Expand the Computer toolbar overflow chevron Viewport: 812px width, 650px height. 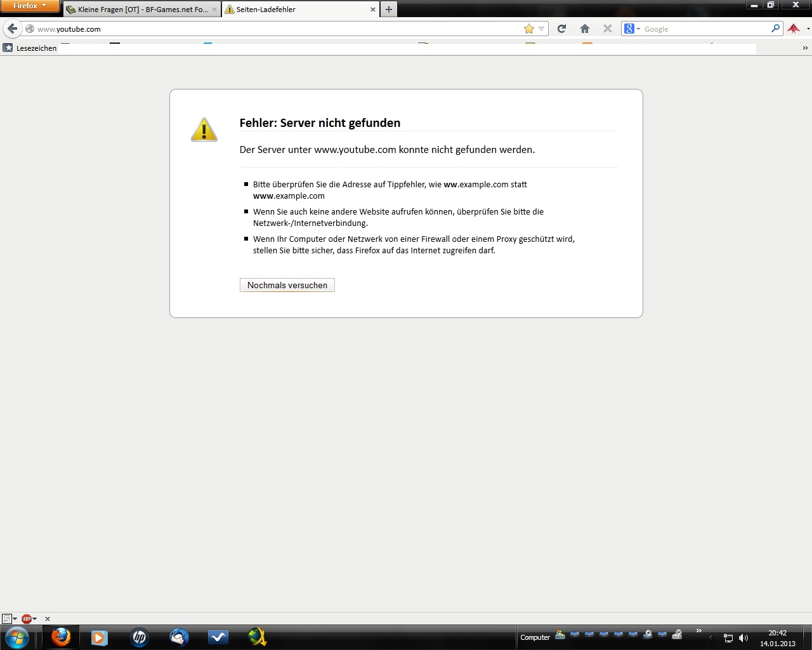699,631
